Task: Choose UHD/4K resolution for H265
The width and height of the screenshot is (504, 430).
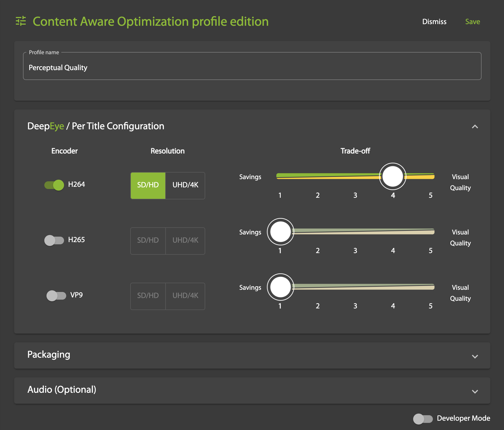Action: point(185,241)
